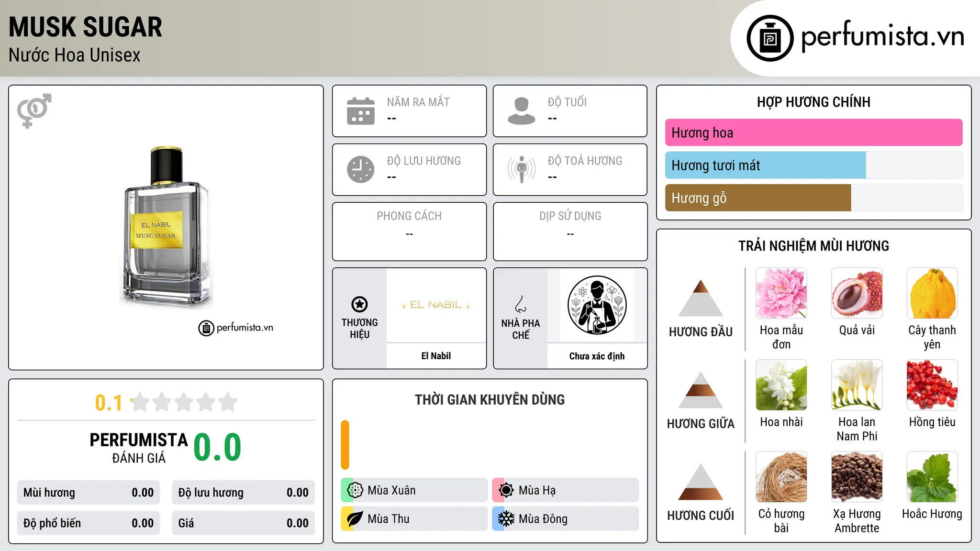Viewport: 980px width, 551px height.
Task: Click the nose icon above Nhà pha chế
Action: pos(521,304)
